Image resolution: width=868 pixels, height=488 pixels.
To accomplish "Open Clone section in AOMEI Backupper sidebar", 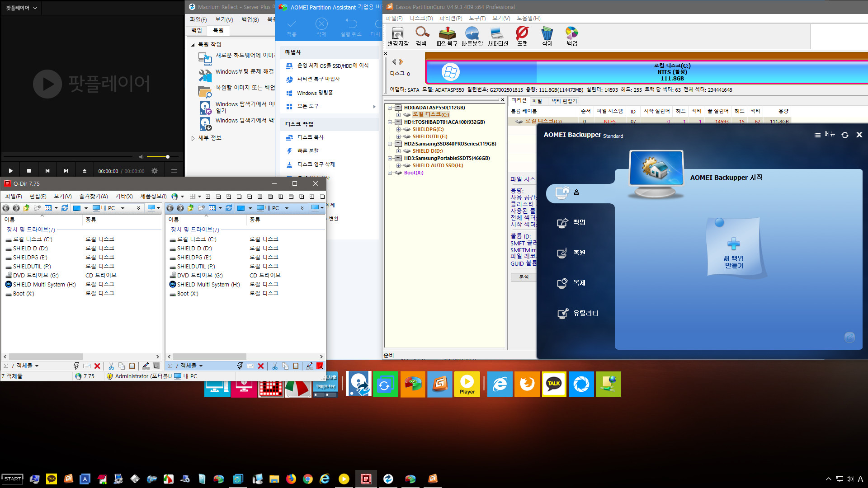I will pos(572,283).
